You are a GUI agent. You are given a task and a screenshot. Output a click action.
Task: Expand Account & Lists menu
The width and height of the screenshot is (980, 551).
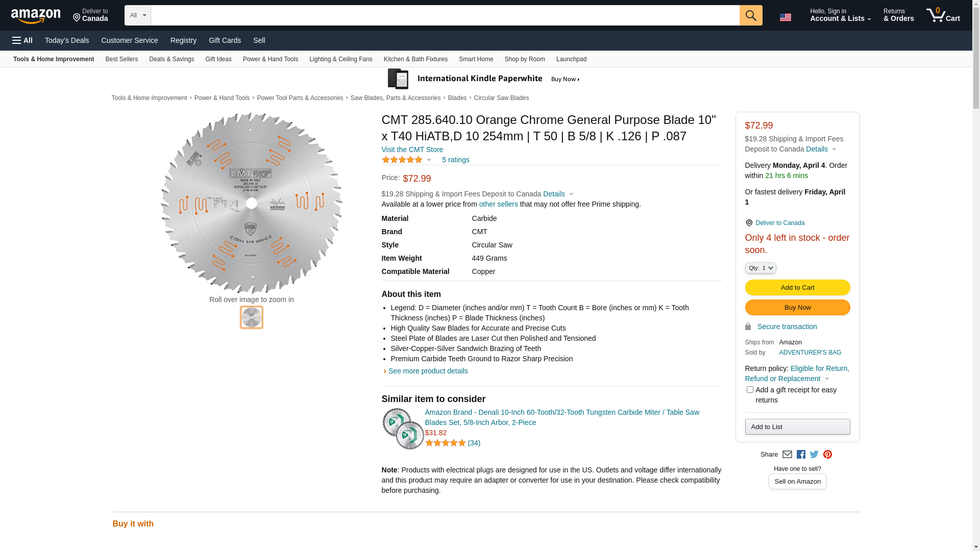pos(840,15)
